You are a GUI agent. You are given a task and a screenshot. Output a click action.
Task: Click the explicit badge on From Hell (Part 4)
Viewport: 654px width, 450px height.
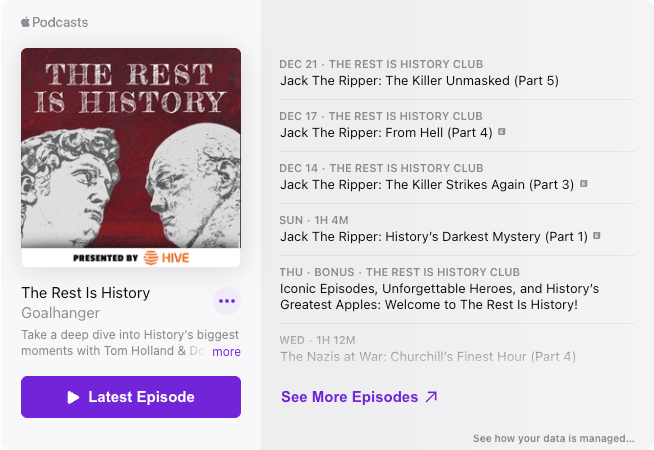click(502, 132)
